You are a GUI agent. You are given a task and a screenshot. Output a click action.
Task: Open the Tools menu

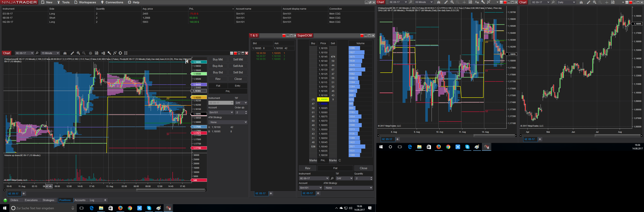[63, 2]
